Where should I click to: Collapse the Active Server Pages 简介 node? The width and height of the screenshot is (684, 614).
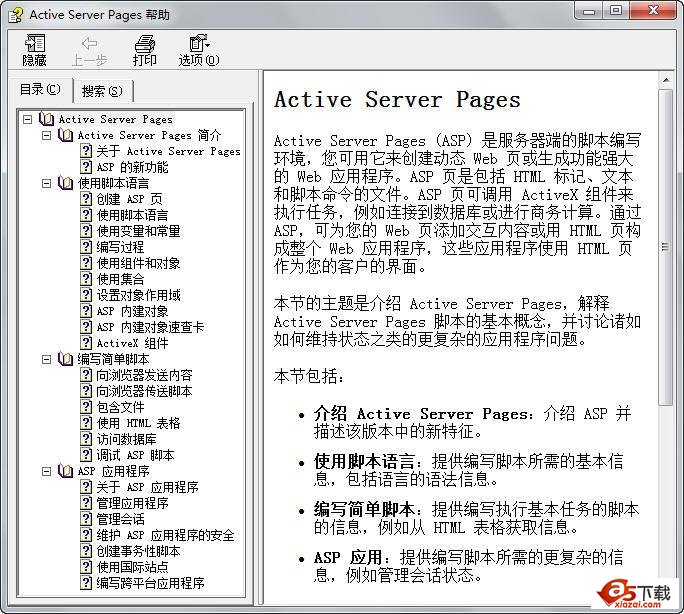(47, 135)
